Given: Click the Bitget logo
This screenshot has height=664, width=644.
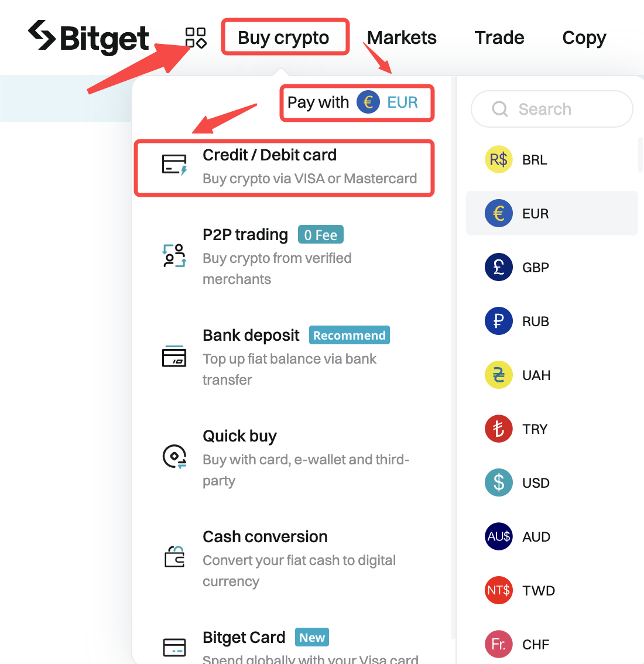Looking at the screenshot, I should coord(88,37).
